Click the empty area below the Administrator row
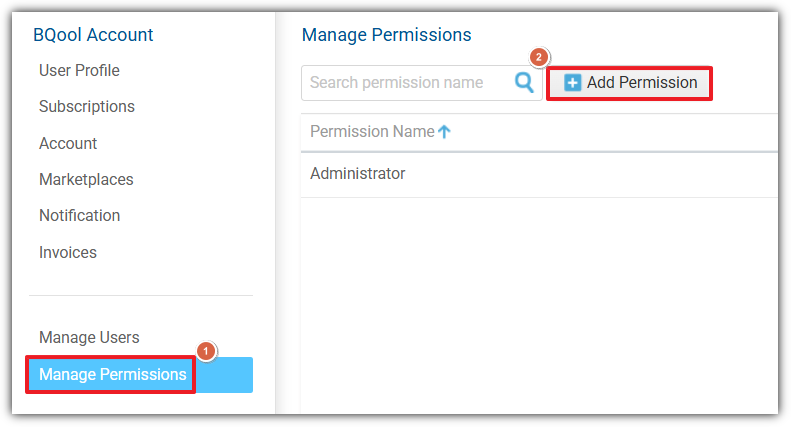Viewport: 791px width, 427px height. 539,305
